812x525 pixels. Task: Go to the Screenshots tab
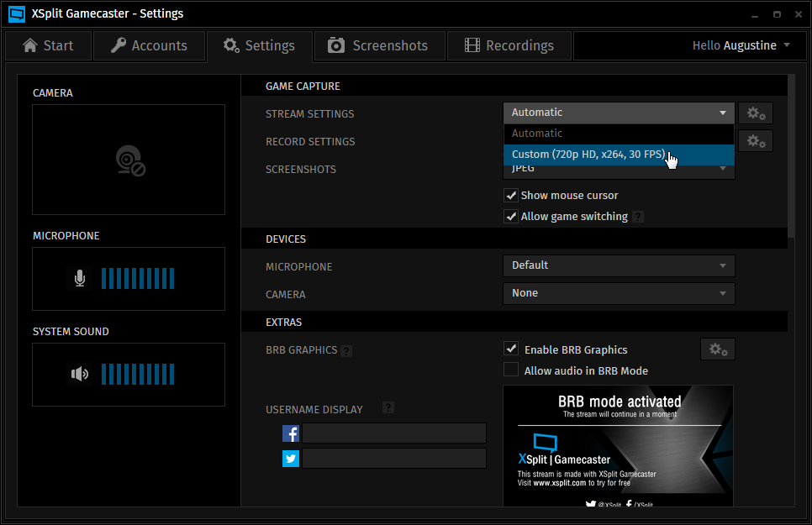pos(380,45)
